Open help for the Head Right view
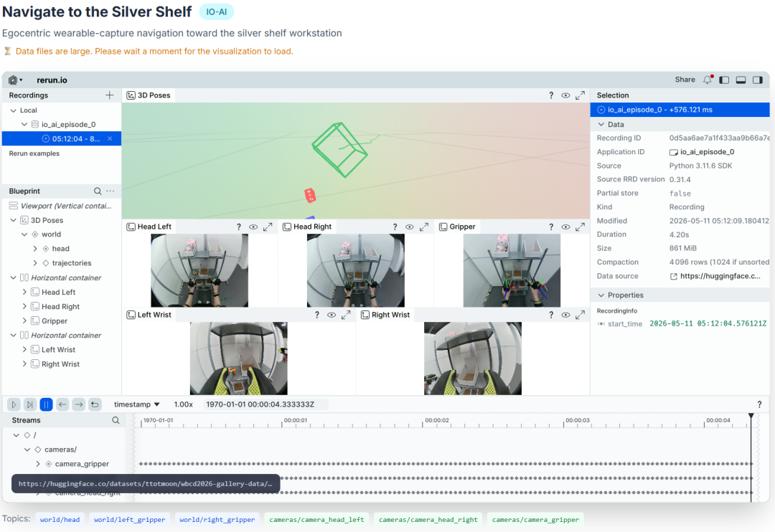Viewport: 775px width, 532px height. click(x=395, y=227)
